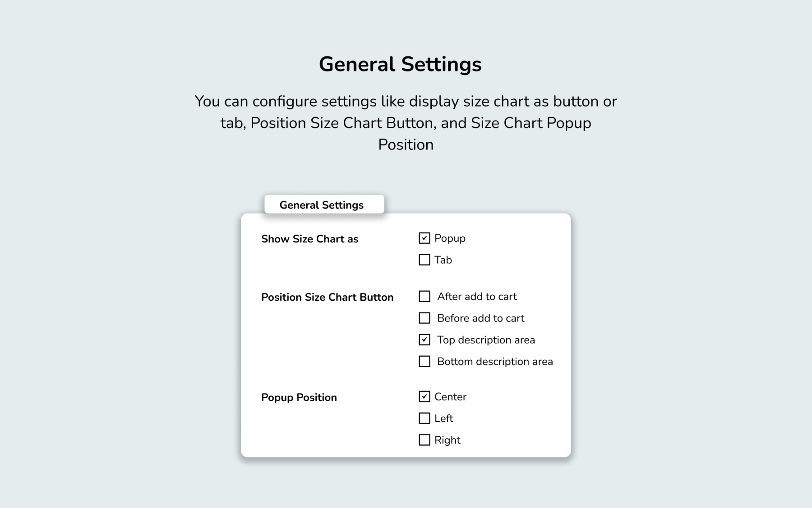
Task: Click the Bottom description area label text
Action: click(495, 362)
